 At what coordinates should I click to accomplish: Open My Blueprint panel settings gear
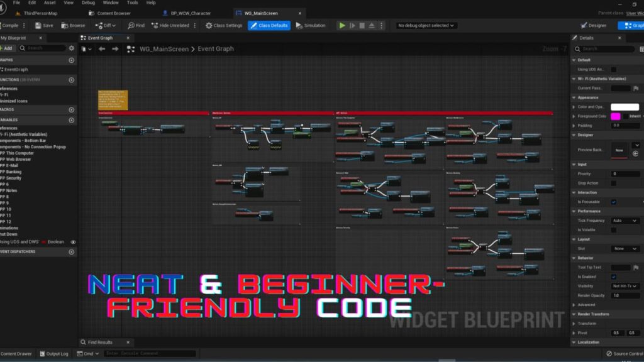pyautogui.click(x=71, y=48)
